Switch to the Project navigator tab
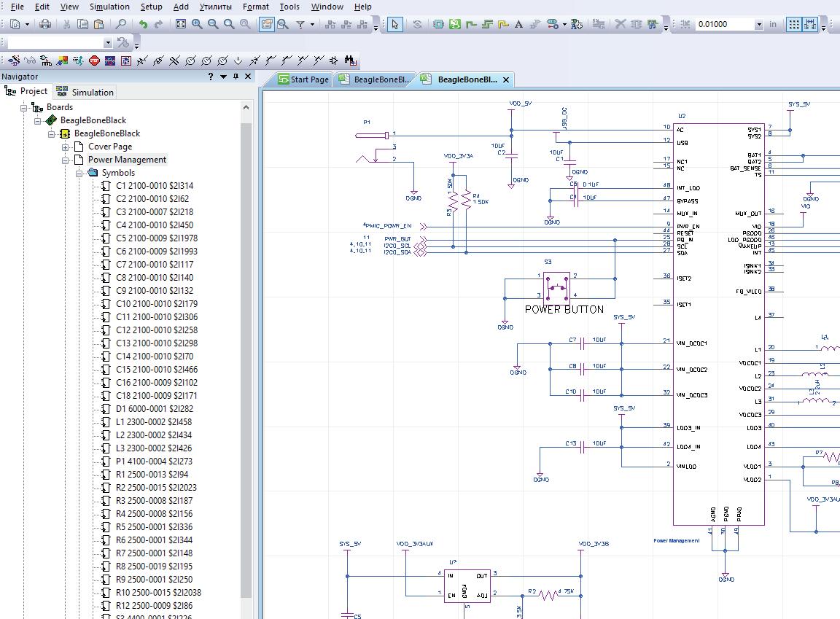 [x=27, y=92]
